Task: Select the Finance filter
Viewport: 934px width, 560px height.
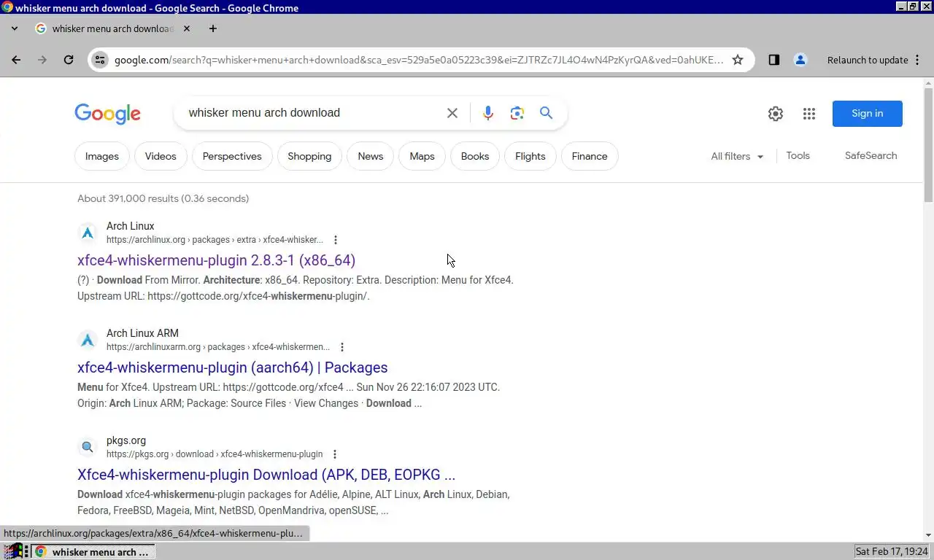Action: (590, 156)
